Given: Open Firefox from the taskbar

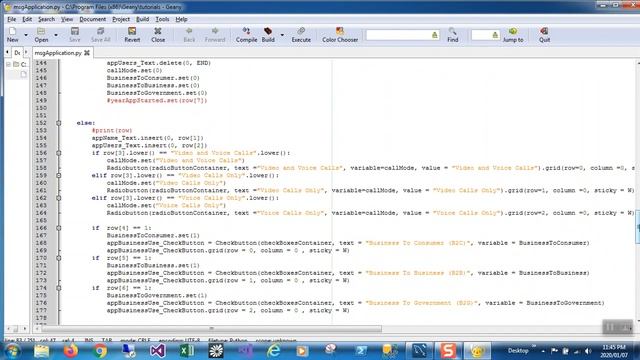Looking at the screenshot, I should (71, 351).
